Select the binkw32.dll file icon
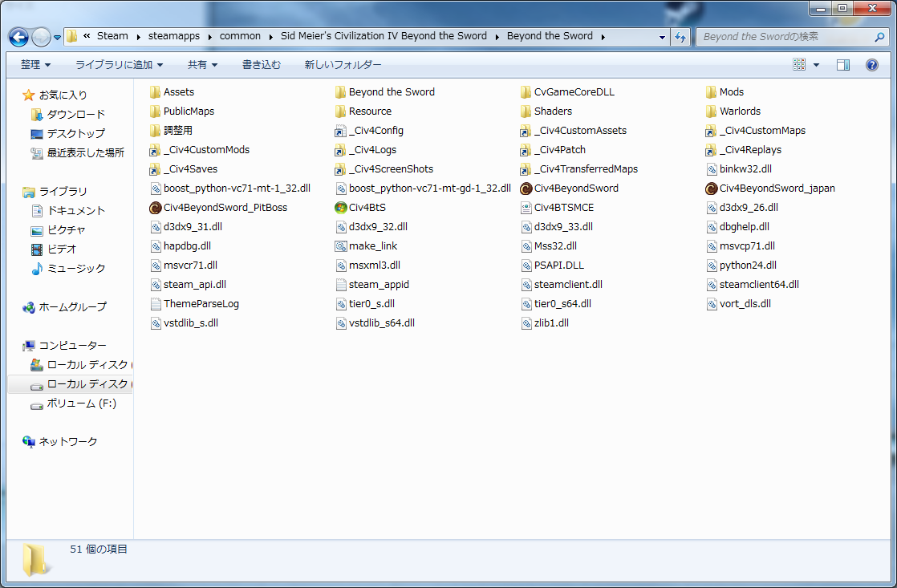This screenshot has height=588, width=897. [711, 169]
